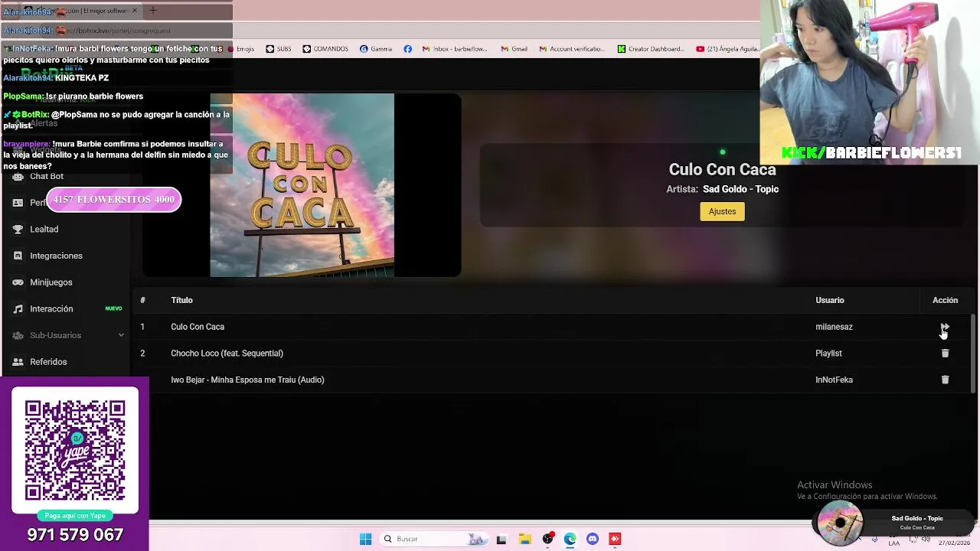Open a new browser tab
Image resolution: width=980 pixels, height=551 pixels.
pyautogui.click(x=152, y=11)
